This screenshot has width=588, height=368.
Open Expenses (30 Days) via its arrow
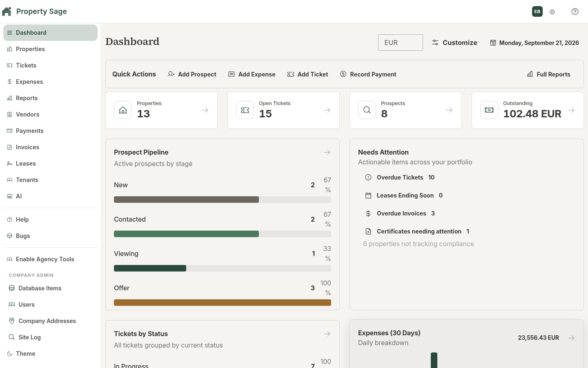pyautogui.click(x=571, y=338)
